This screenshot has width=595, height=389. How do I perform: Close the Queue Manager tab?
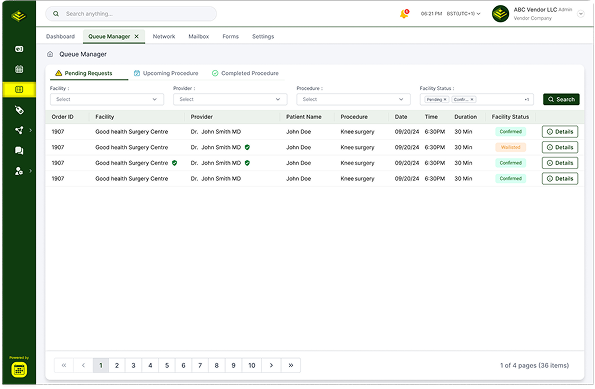coord(137,36)
